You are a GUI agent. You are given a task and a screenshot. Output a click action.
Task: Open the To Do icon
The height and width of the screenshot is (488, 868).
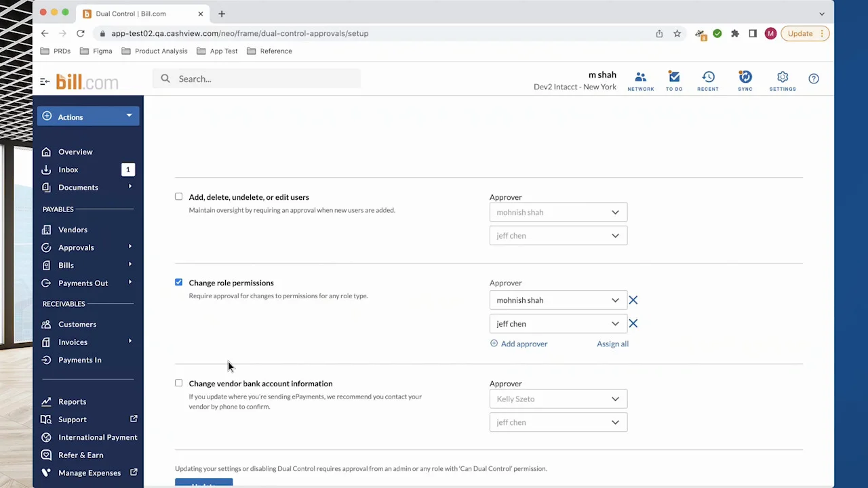(673, 80)
